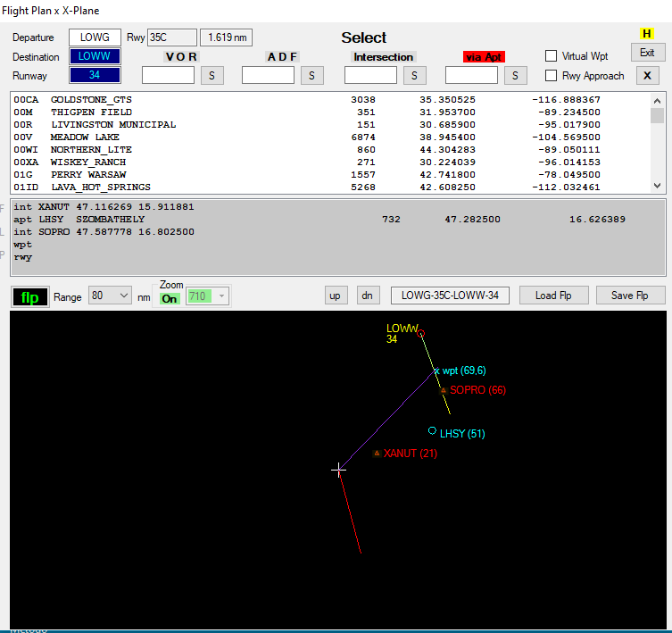
Task: Select the Intersection label
Action: (383, 57)
